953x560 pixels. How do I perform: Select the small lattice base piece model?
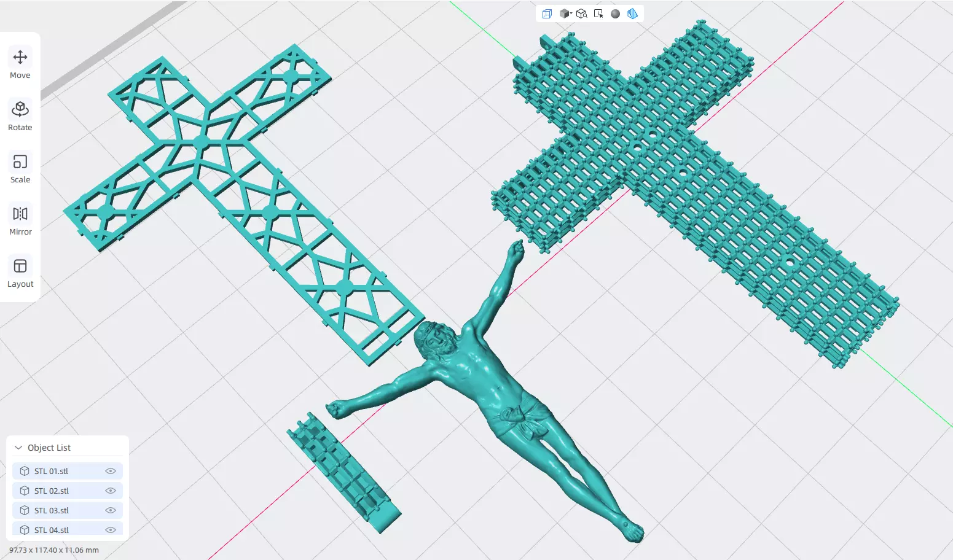[x=344, y=473]
